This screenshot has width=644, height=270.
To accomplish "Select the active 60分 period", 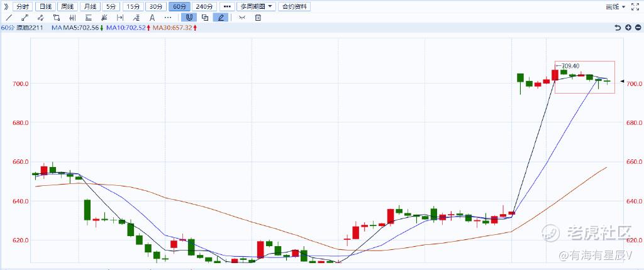I will [x=179, y=6].
